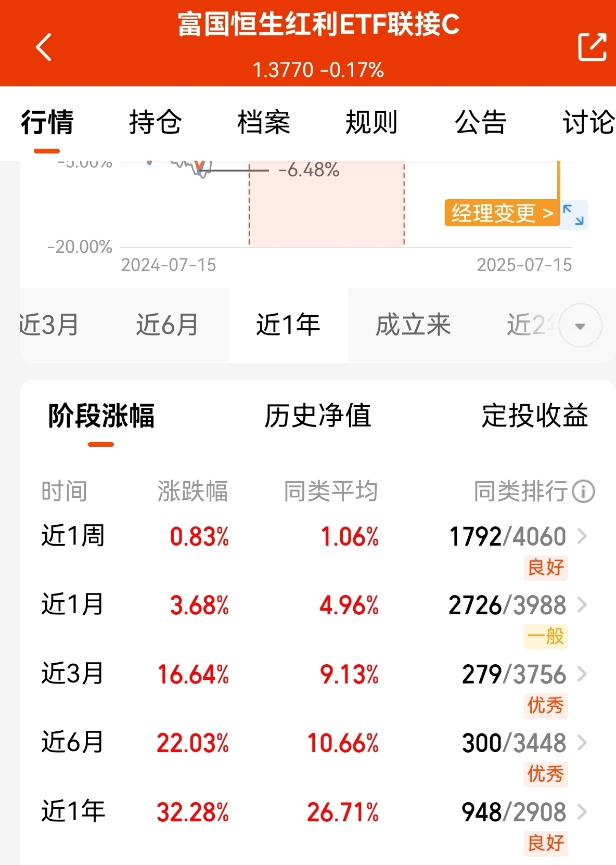
Task: Tap the 22.03% six-month change value
Action: 192,743
